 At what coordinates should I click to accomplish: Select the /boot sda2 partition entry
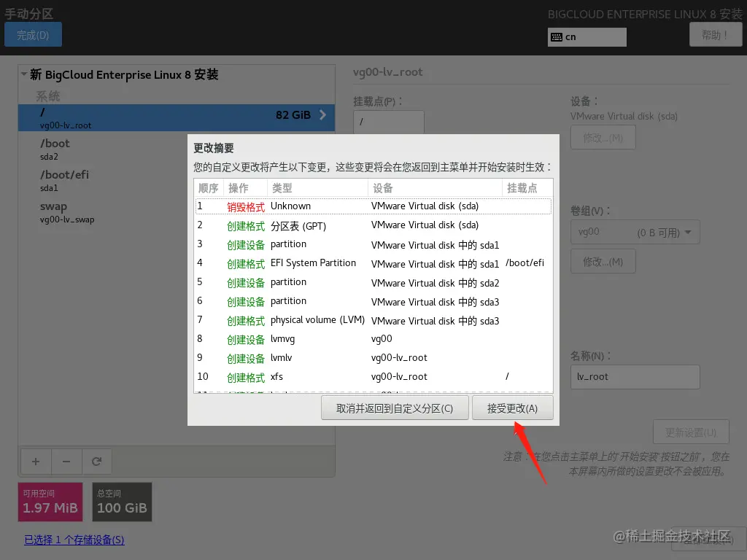point(177,149)
